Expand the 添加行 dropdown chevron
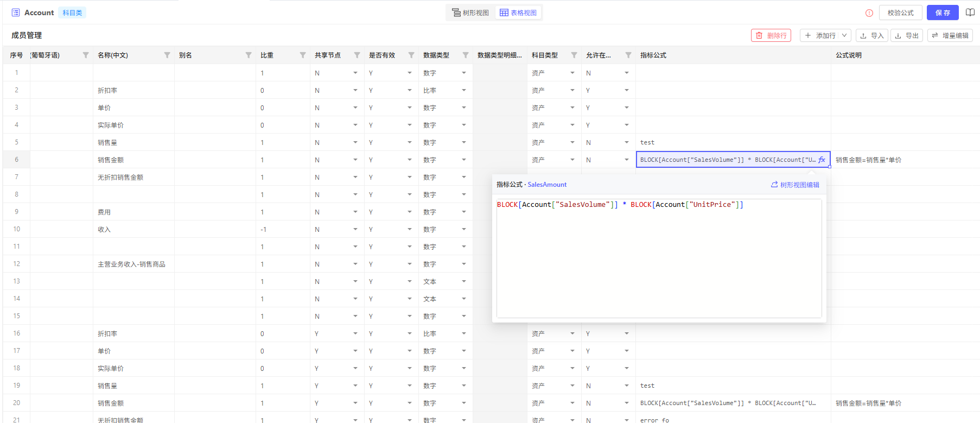Image resolution: width=980 pixels, height=423 pixels. [x=844, y=35]
